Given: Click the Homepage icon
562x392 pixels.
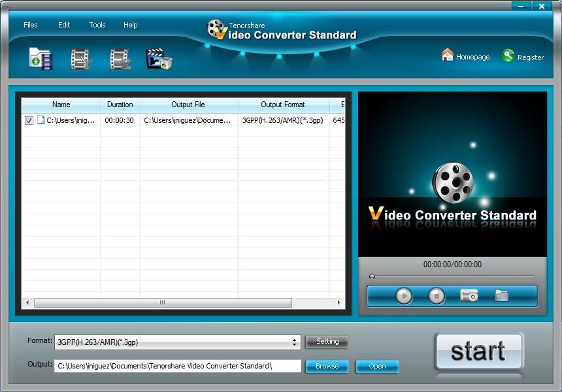Looking at the screenshot, I should click(x=447, y=56).
